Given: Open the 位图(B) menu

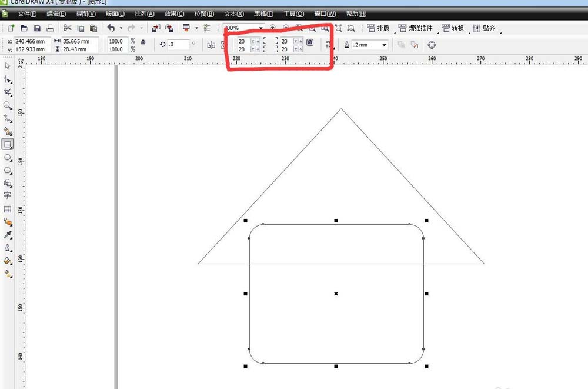Looking at the screenshot, I should tap(204, 14).
